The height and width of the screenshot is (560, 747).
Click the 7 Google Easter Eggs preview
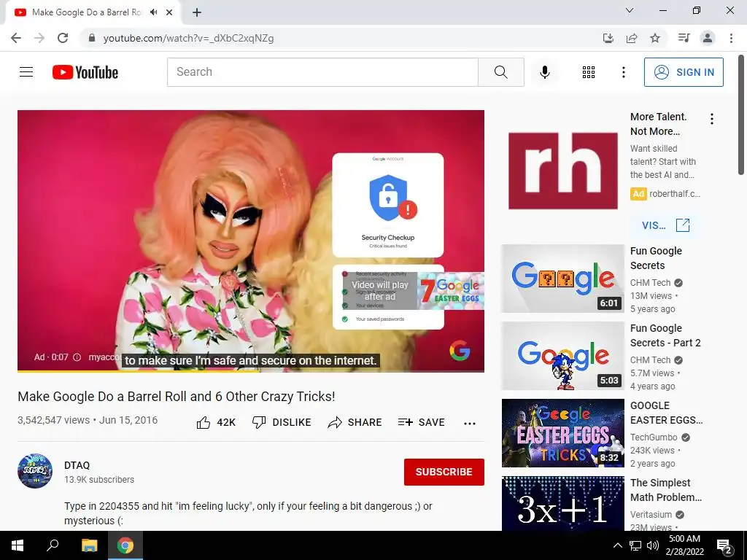[451, 291]
